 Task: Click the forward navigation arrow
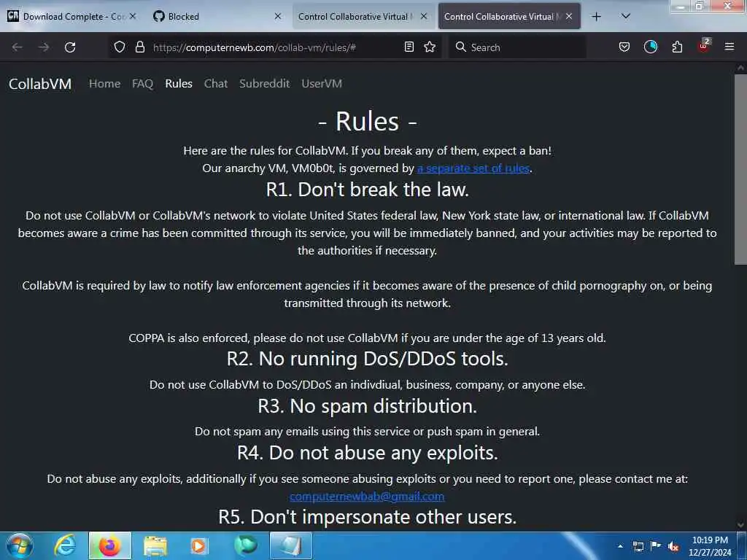[x=43, y=47]
